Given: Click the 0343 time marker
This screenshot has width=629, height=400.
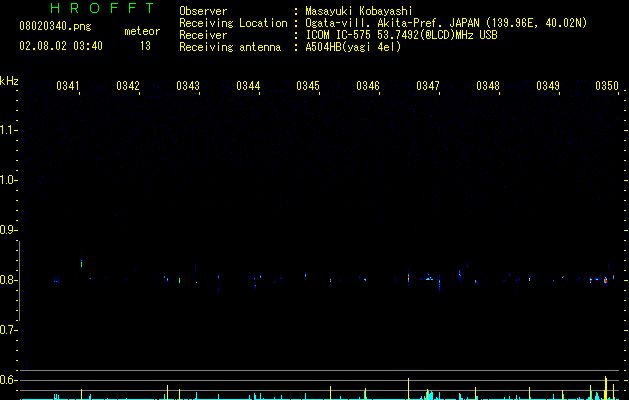Looking at the screenshot, I should pyautogui.click(x=188, y=86).
